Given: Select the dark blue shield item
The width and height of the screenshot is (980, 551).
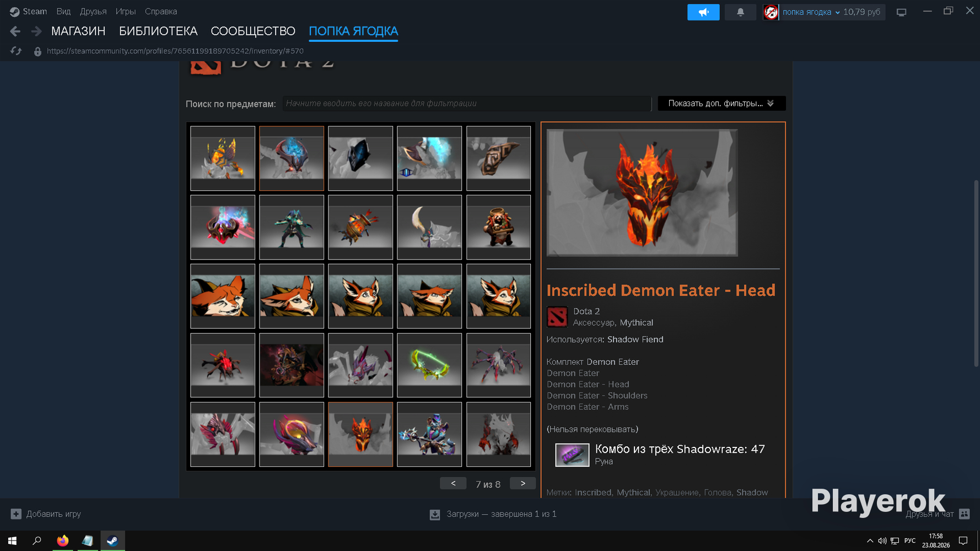Looking at the screenshot, I should point(360,159).
